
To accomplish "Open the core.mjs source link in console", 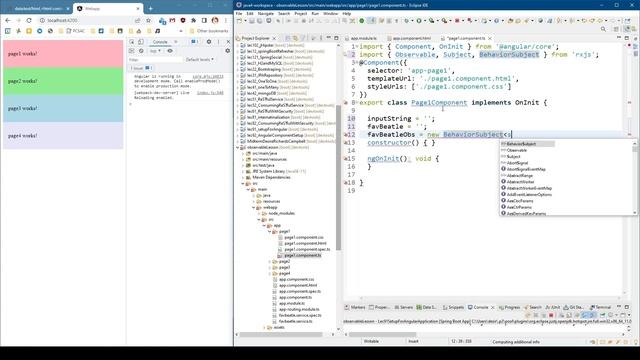I will [x=208, y=76].
